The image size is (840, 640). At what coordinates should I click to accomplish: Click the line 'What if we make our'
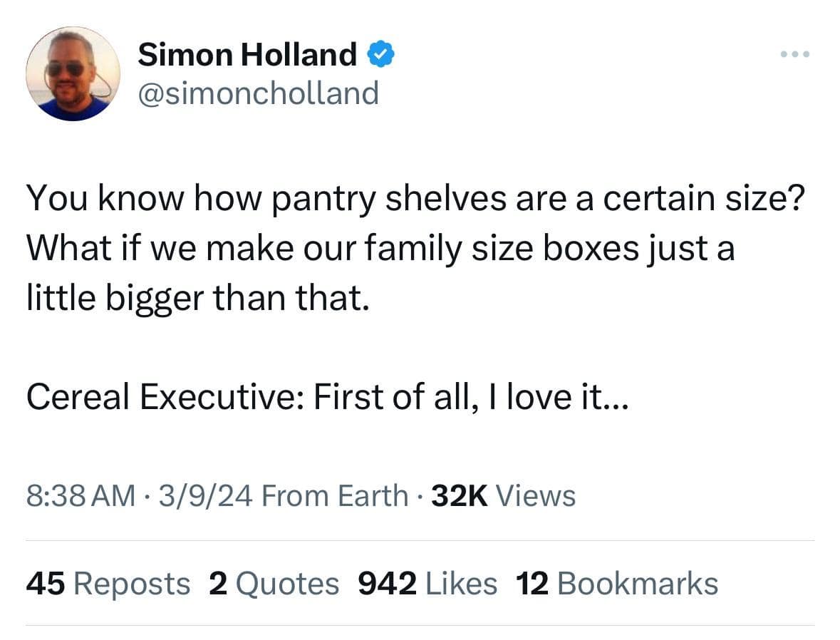pyautogui.click(x=380, y=249)
